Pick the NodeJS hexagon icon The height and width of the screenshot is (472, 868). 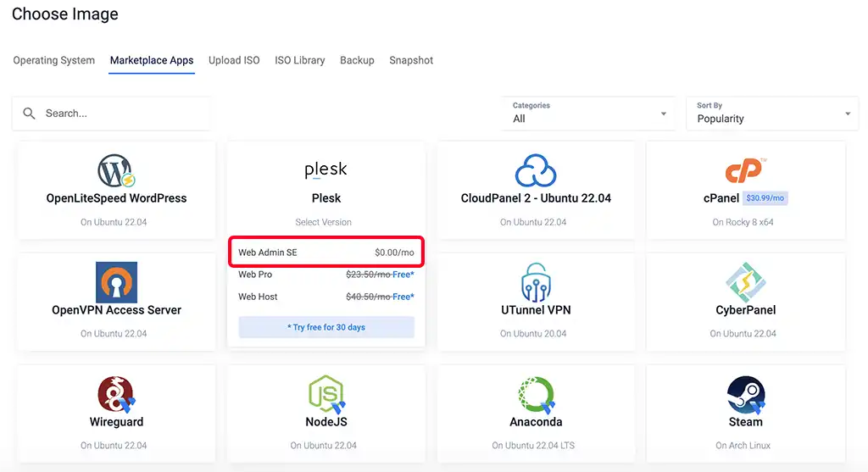click(326, 394)
